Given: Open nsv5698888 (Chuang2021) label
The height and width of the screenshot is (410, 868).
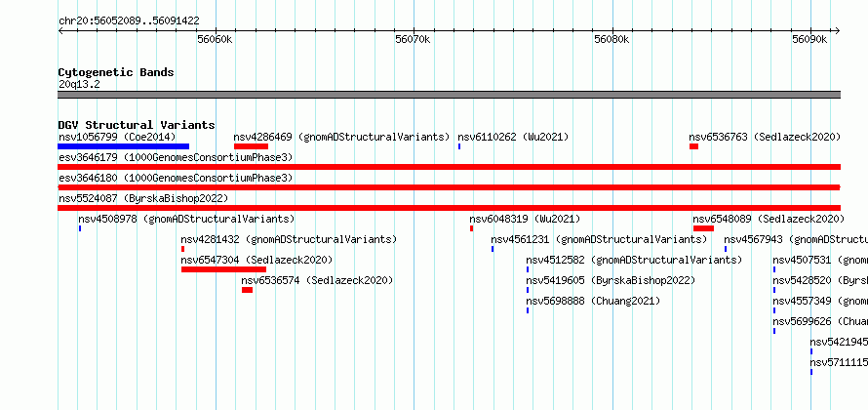Looking at the screenshot, I should click(593, 301).
